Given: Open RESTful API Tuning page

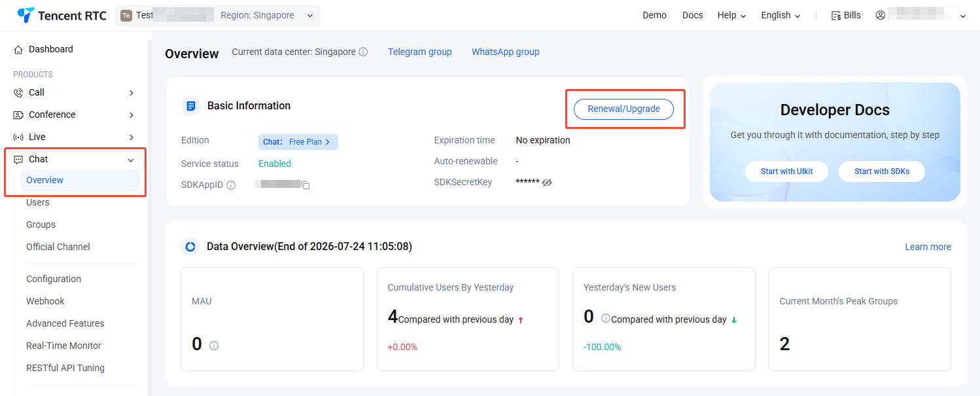Looking at the screenshot, I should pos(65,368).
